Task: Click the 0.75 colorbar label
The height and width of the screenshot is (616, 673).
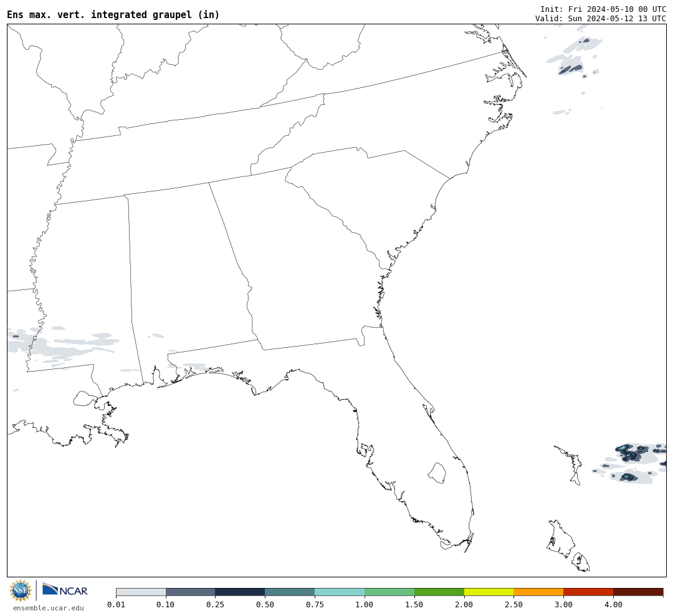Action: click(315, 604)
